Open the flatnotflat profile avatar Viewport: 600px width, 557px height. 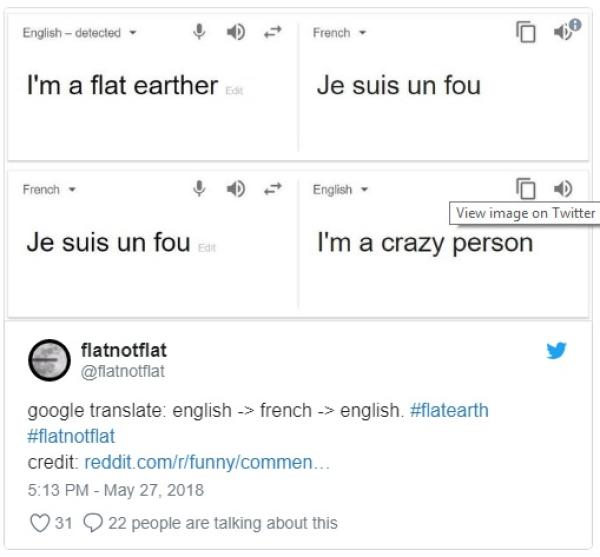(49, 360)
